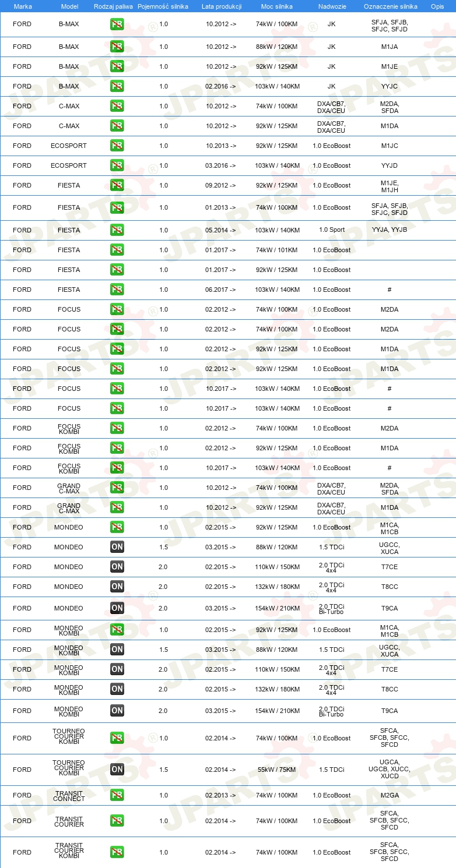Click the ON diesel icon for Mondeo T7CE
Image resolution: width=456 pixels, height=868 pixels.
(x=117, y=567)
